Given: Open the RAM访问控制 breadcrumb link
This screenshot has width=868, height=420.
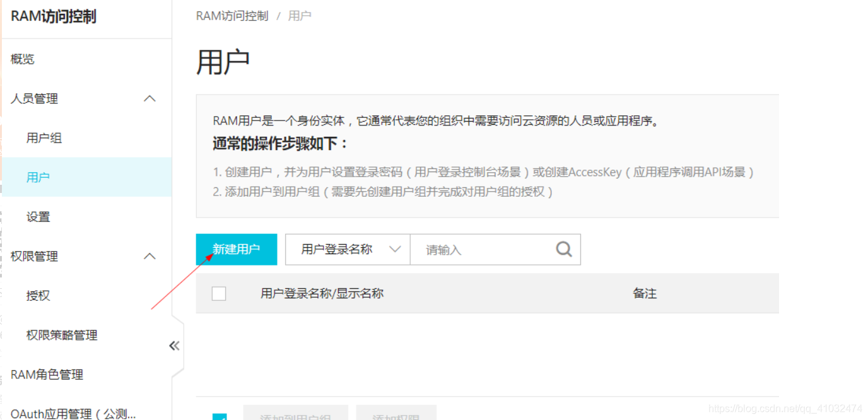Looking at the screenshot, I should tap(231, 15).
